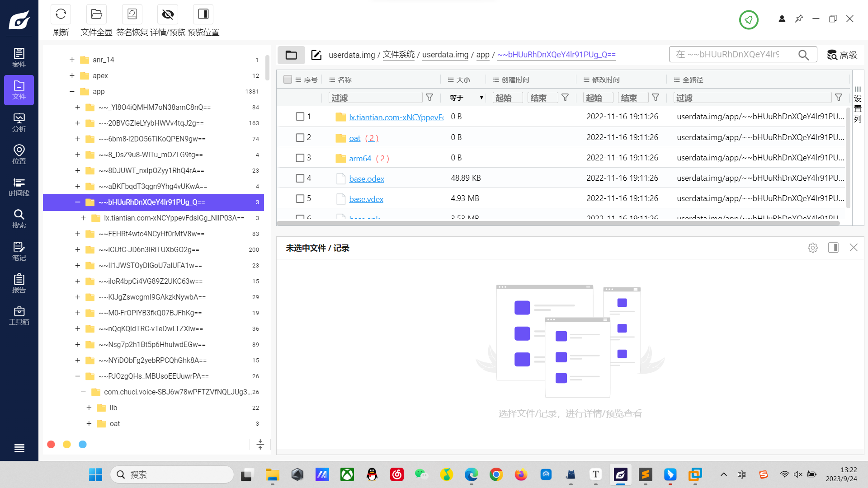
Task: Toggle the select-all header checkbox
Action: 288,80
